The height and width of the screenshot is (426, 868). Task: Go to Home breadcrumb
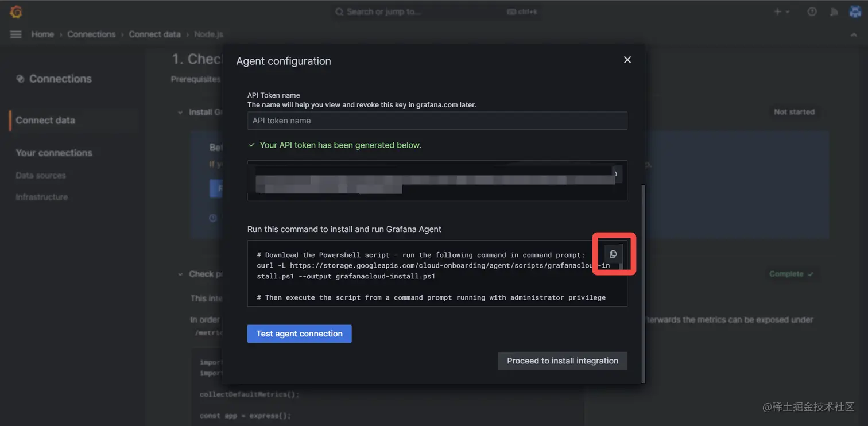[42, 34]
